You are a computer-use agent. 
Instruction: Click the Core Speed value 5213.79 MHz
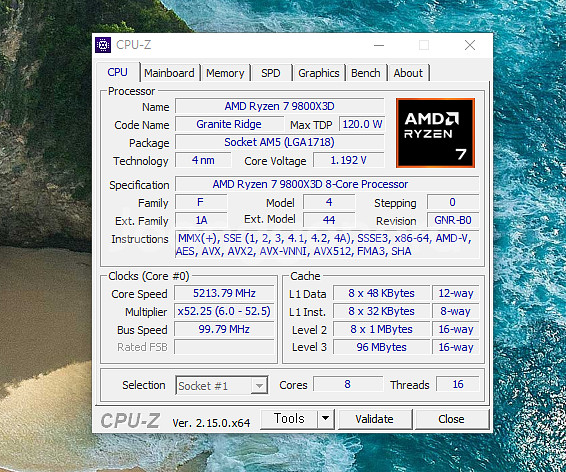tap(224, 293)
